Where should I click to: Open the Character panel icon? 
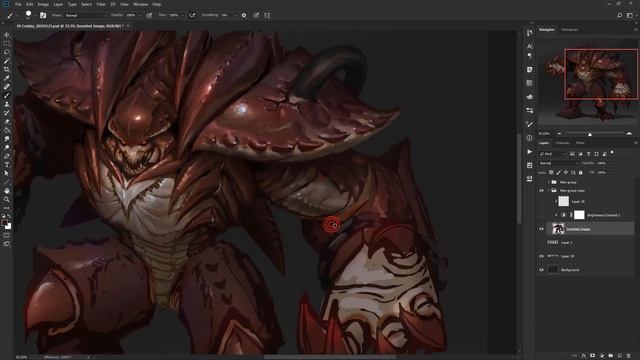529,47
